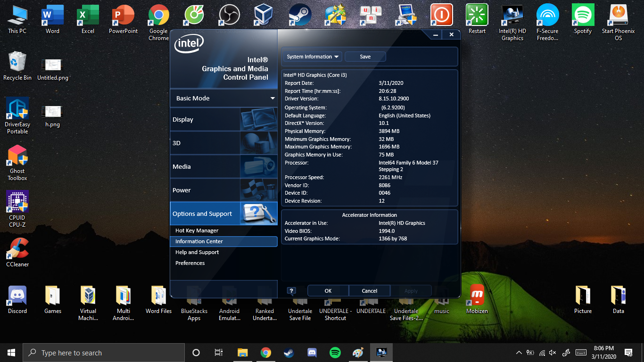Viewport: 644px width, 362px height.
Task: Open Hot Key Manager
Action: [x=197, y=230]
